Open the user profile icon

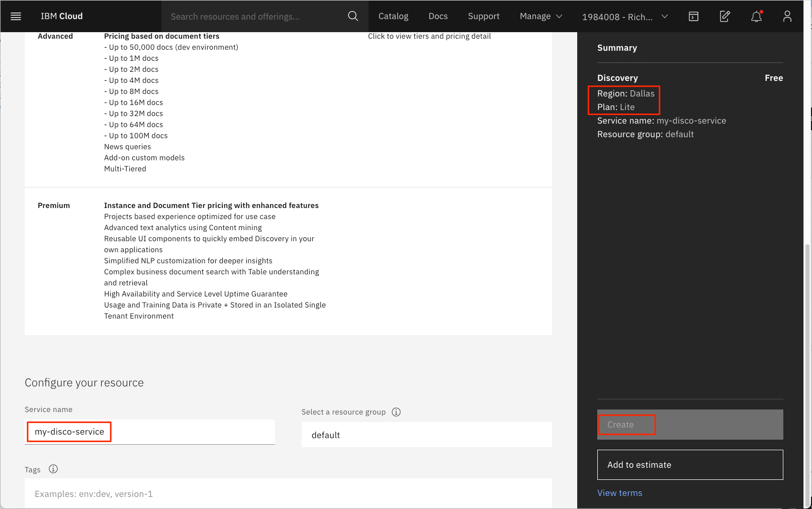pos(787,16)
